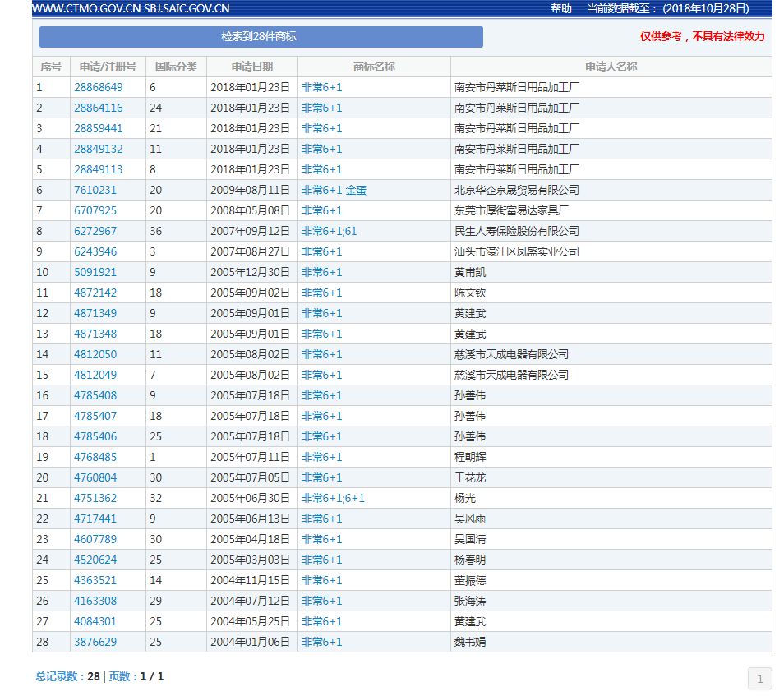This screenshot has width=784, height=696.
Task: Open trademark name 非常6+1 金蛋
Action: pyautogui.click(x=334, y=190)
